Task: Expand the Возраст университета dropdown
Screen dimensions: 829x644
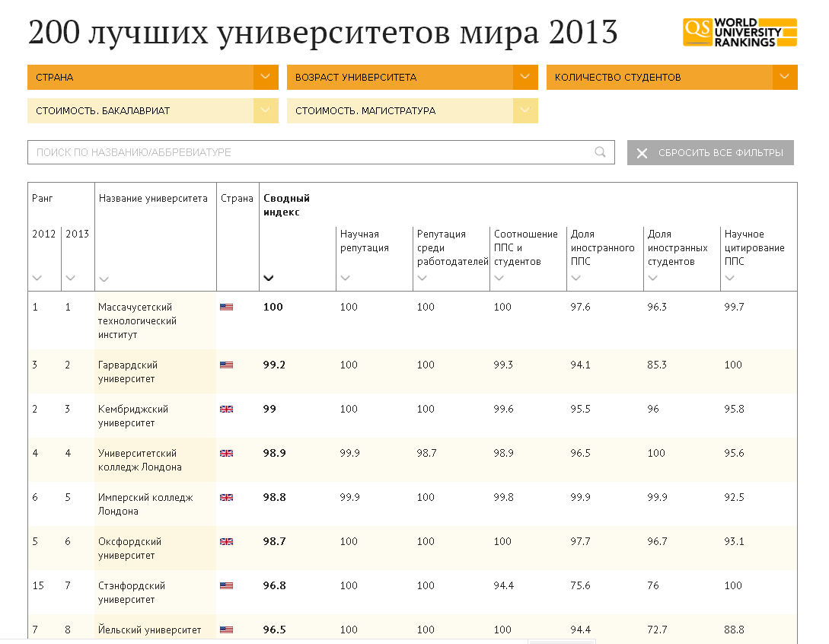Action: click(x=525, y=78)
